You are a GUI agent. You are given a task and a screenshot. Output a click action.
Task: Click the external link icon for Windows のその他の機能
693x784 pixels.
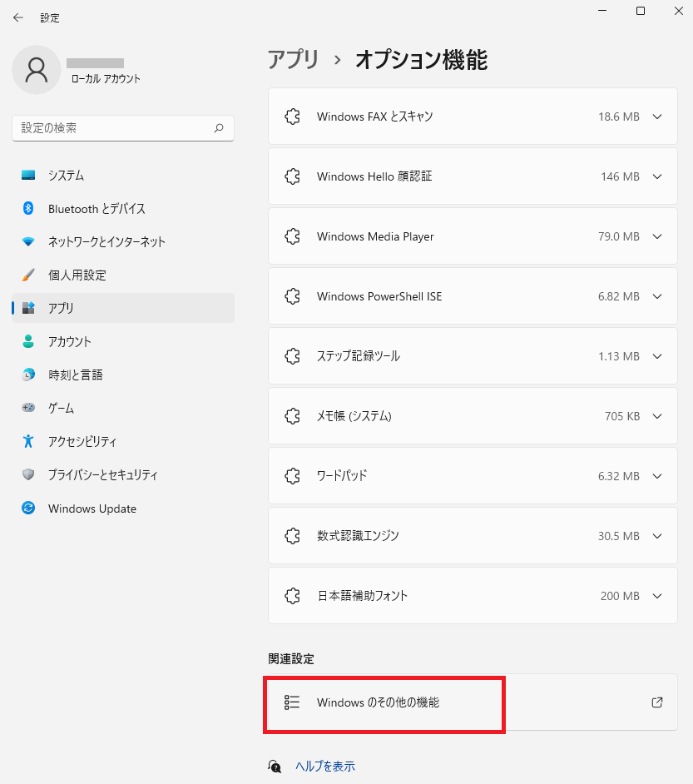pyautogui.click(x=657, y=702)
